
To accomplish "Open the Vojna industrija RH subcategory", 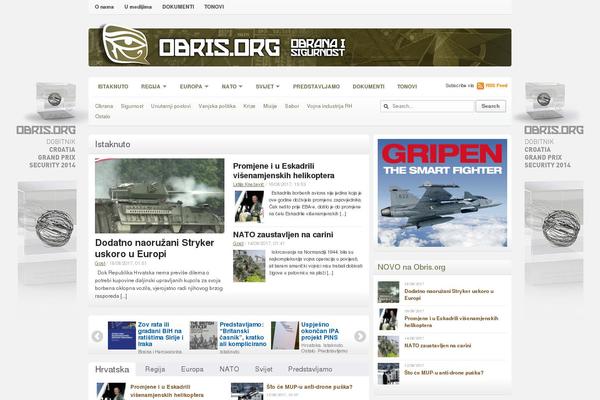I will [x=329, y=106].
